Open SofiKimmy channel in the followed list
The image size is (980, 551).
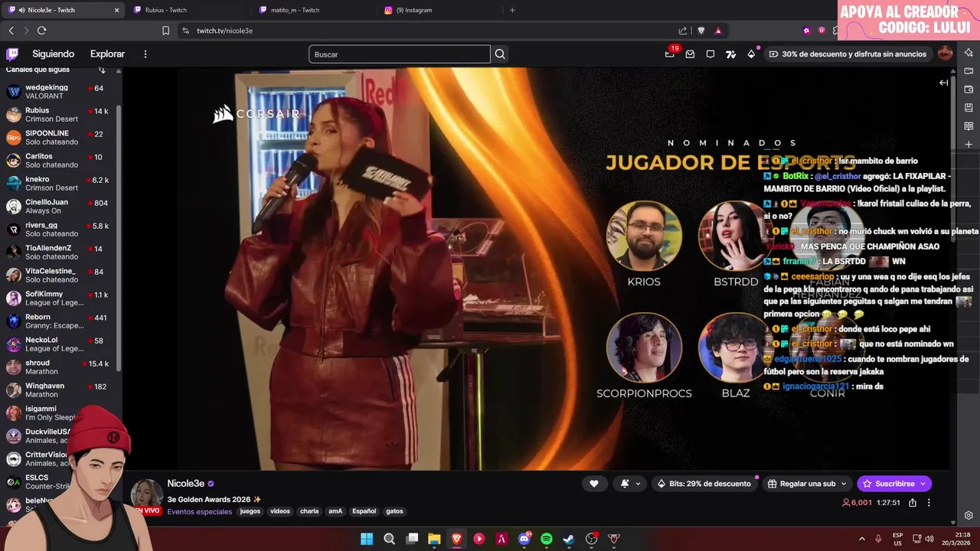pyautogui.click(x=60, y=298)
